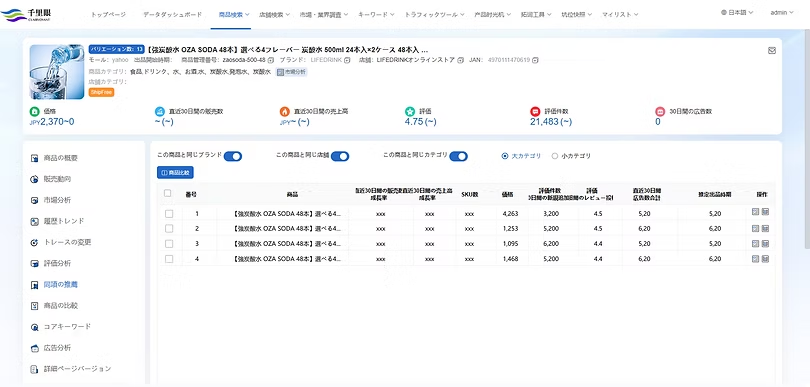Click second action icon in row 1
Viewport: 810px width, 387px height.
pyautogui.click(x=765, y=212)
